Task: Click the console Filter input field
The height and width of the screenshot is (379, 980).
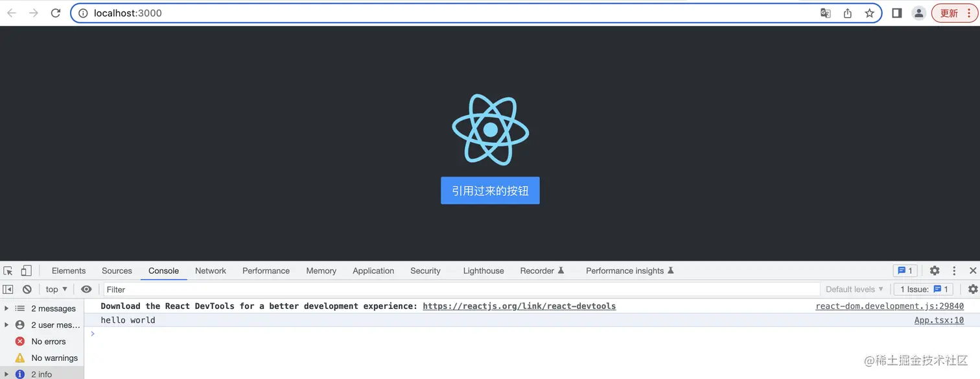Action: pyautogui.click(x=461, y=289)
